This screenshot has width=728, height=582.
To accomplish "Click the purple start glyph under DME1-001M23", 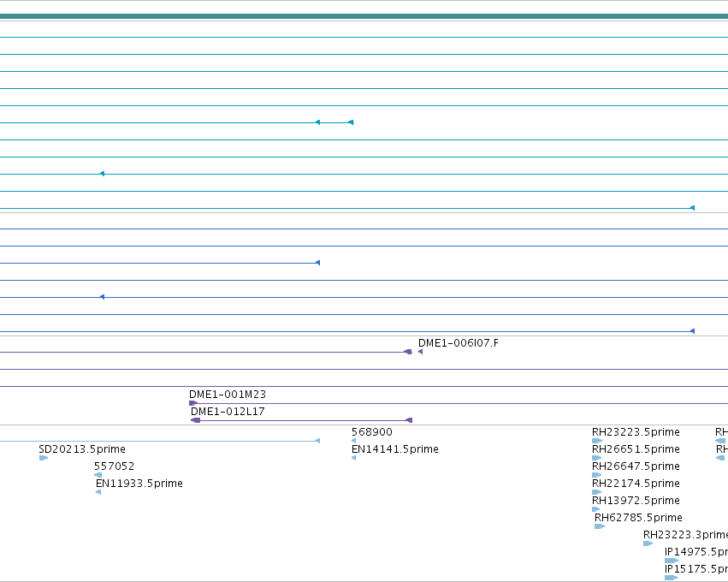I will click(193, 403).
